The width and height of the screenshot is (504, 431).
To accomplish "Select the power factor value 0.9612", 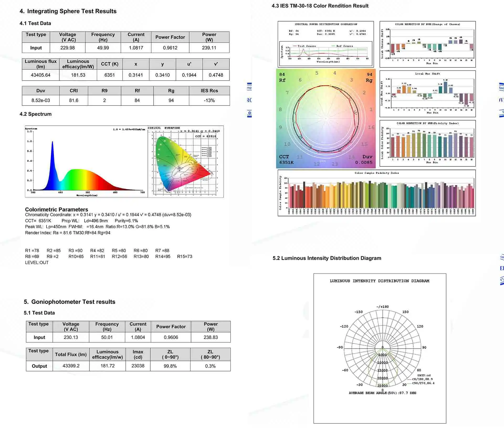I will point(170,48).
